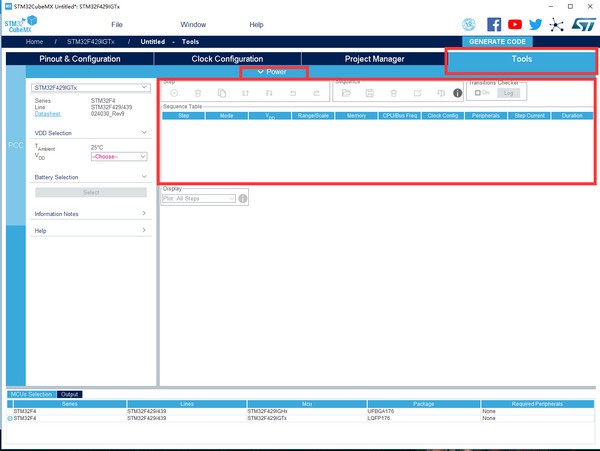Open the Facebook icon link
Image resolution: width=600 pixels, height=451 pixels.
pyautogui.click(x=494, y=24)
